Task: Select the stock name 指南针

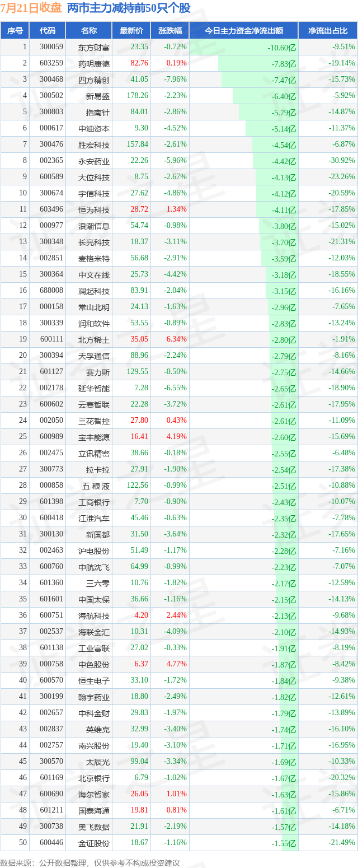Action: tap(97, 113)
